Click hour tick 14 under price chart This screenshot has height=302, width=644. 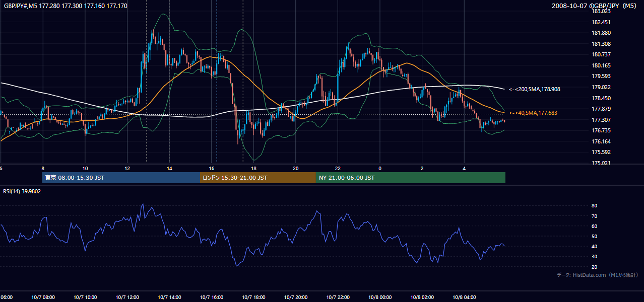point(169,168)
